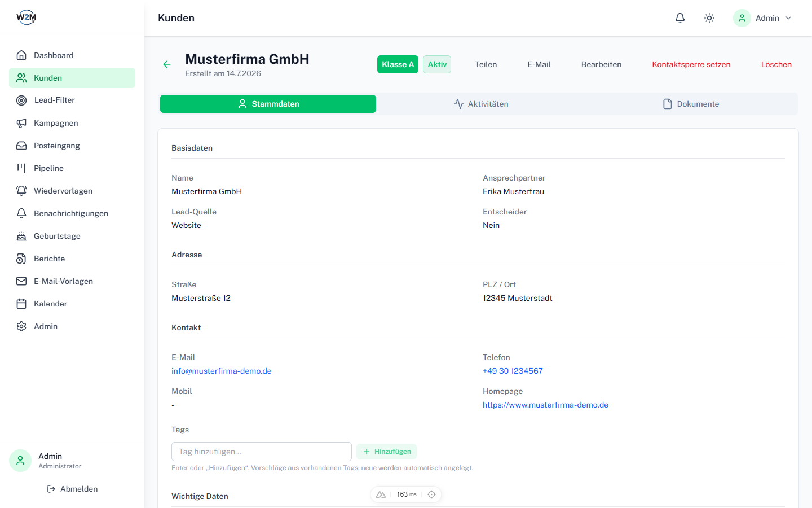Open Lead-Filter in the sidebar
This screenshot has height=508, width=812.
(72, 100)
